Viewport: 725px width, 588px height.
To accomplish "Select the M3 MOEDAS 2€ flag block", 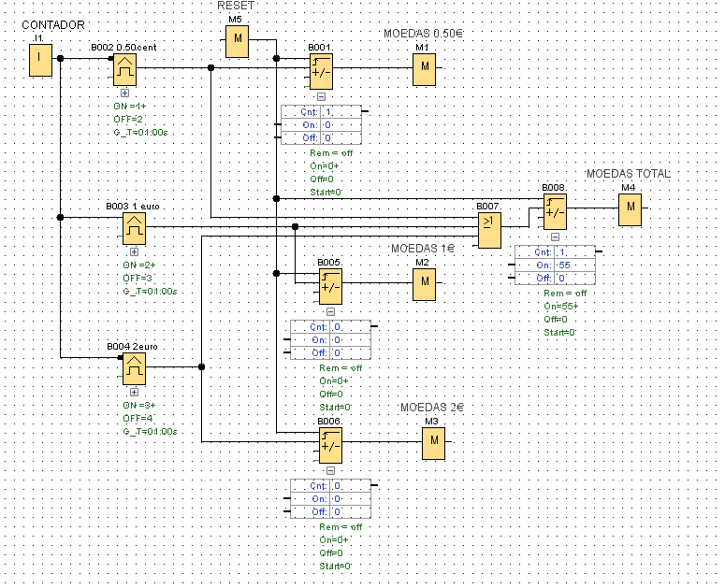I will [433, 443].
